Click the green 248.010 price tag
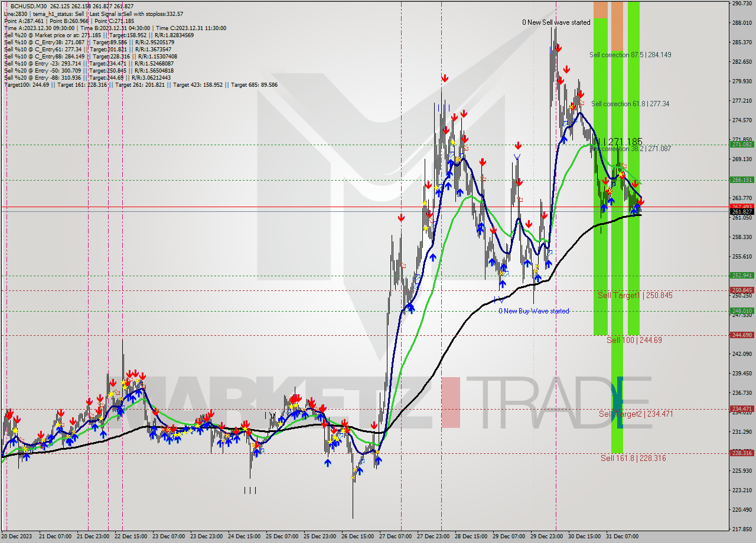This screenshot has height=543, width=756. pos(742,310)
